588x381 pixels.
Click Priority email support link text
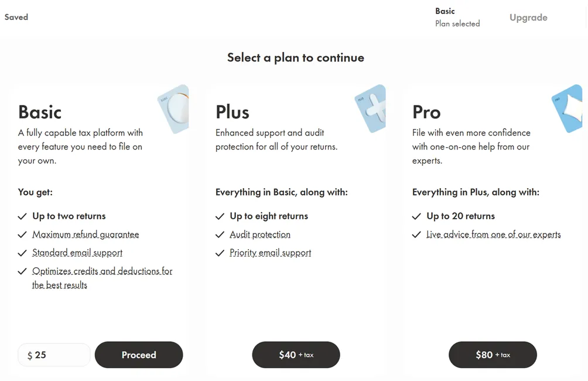270,253
